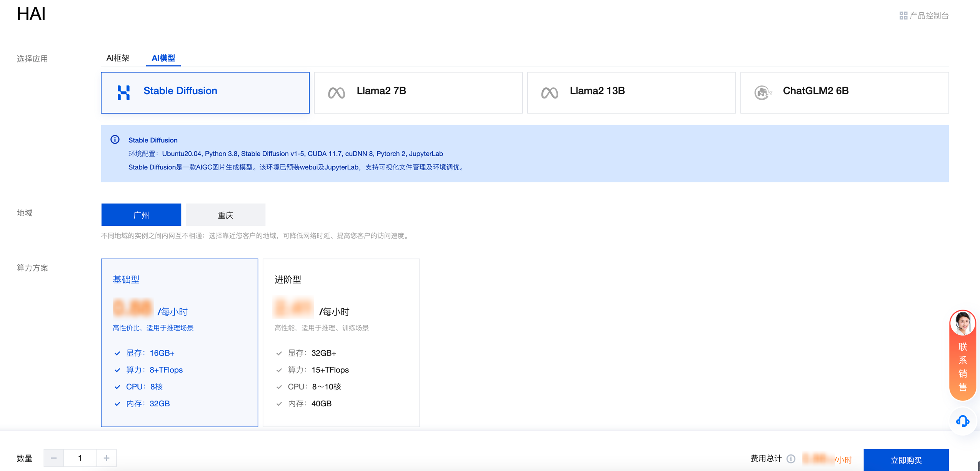Choose the Llama2 13B model card

pyautogui.click(x=631, y=93)
